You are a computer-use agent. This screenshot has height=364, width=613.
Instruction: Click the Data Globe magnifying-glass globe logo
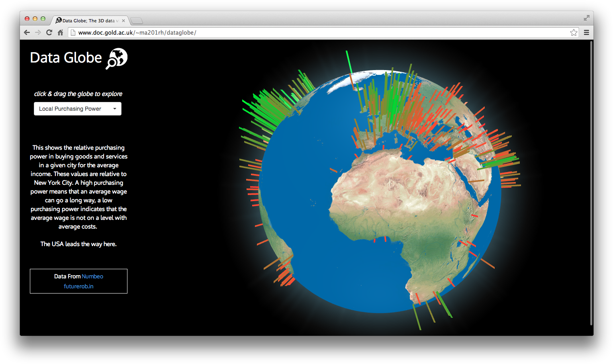[x=117, y=58]
